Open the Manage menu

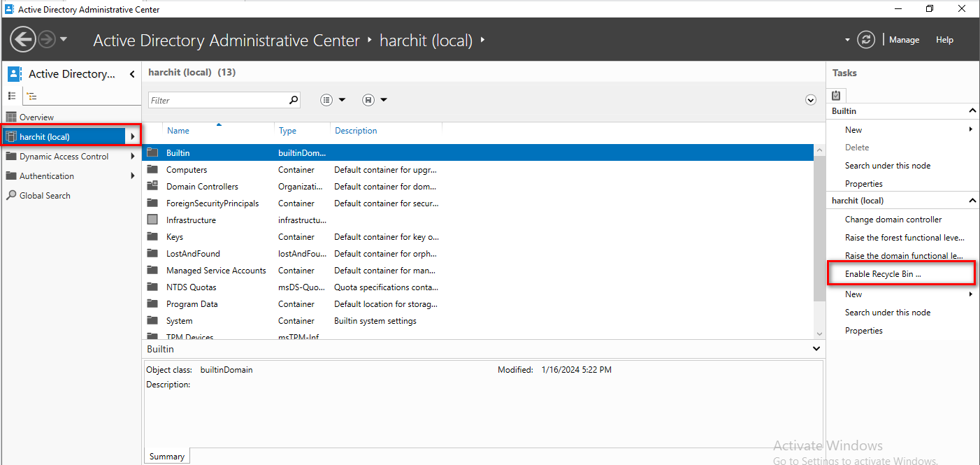click(904, 40)
